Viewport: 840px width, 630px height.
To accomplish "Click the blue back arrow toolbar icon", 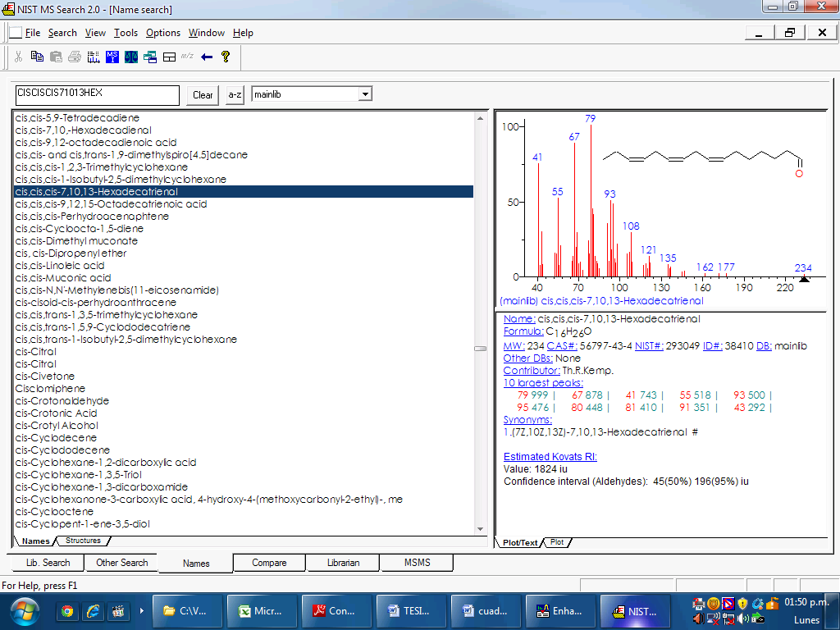I will (207, 57).
